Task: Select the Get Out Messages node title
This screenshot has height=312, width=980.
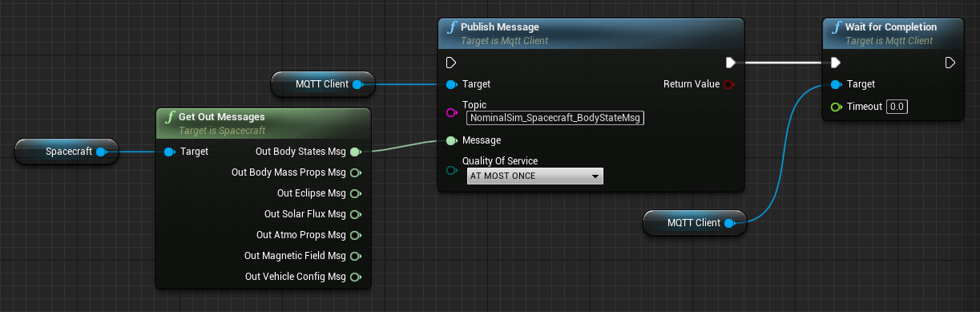Action: click(x=221, y=117)
